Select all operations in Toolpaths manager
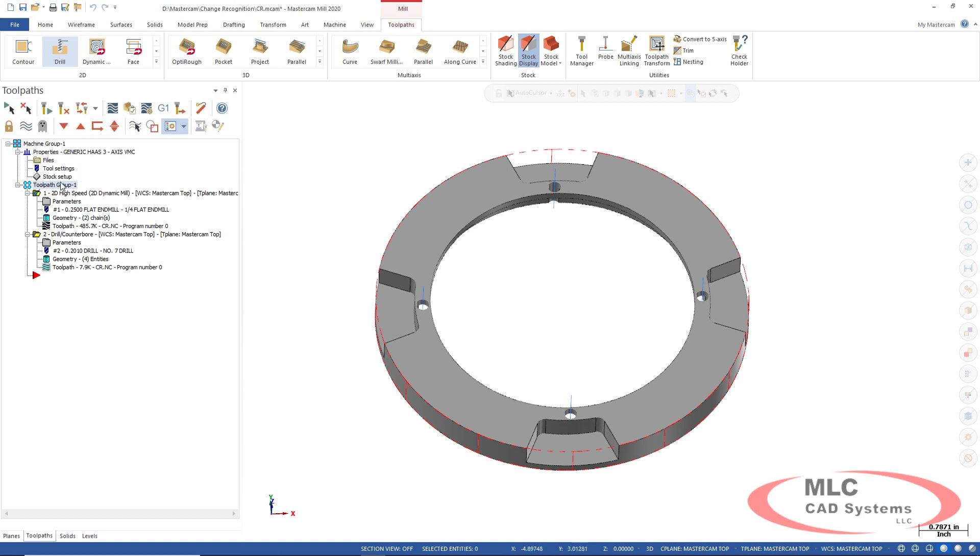The height and width of the screenshot is (556, 980). tap(9, 108)
